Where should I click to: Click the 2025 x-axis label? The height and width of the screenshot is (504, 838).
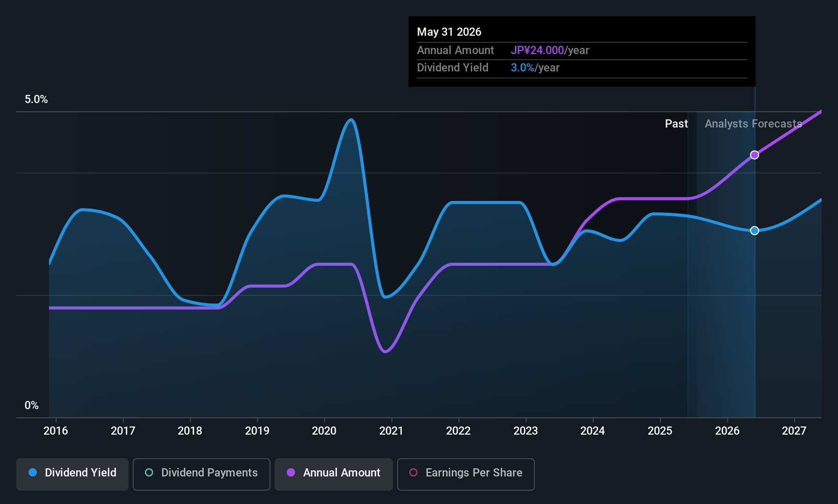coord(660,431)
